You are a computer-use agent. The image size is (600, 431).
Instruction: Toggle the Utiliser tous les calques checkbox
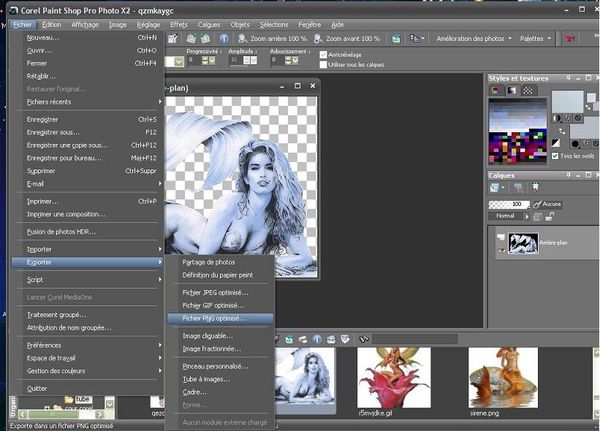tap(323, 65)
